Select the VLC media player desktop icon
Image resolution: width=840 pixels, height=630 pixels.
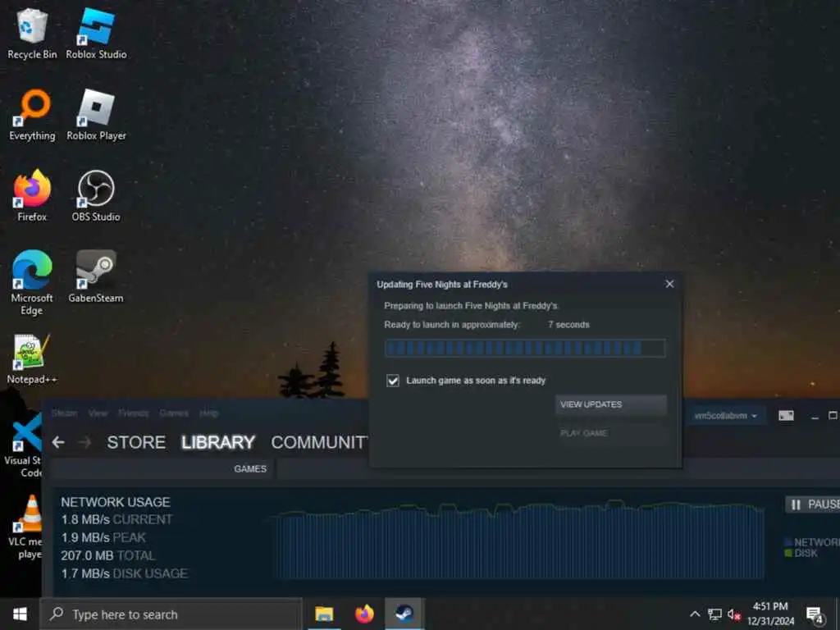(x=25, y=527)
